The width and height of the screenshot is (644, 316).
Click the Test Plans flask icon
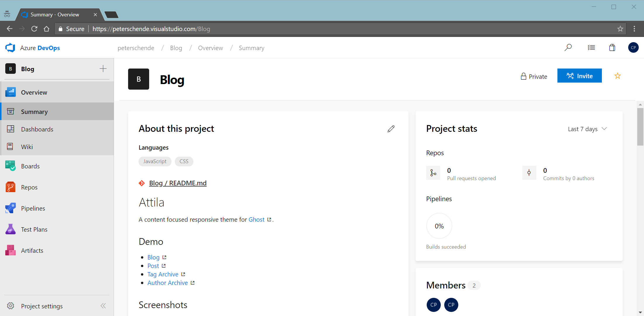pyautogui.click(x=11, y=229)
